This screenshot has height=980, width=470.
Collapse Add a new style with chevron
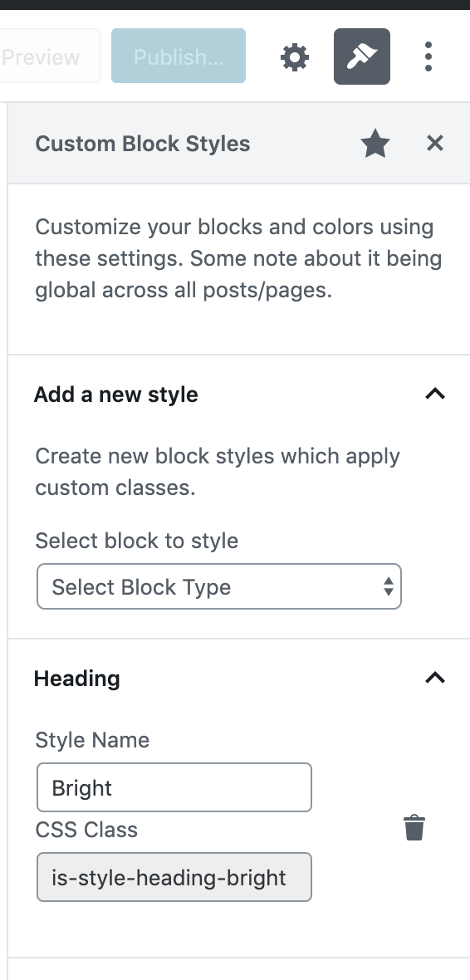[435, 394]
